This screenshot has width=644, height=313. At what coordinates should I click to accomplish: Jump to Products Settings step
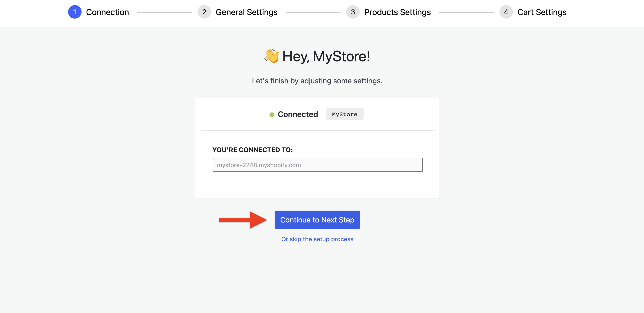(x=397, y=12)
